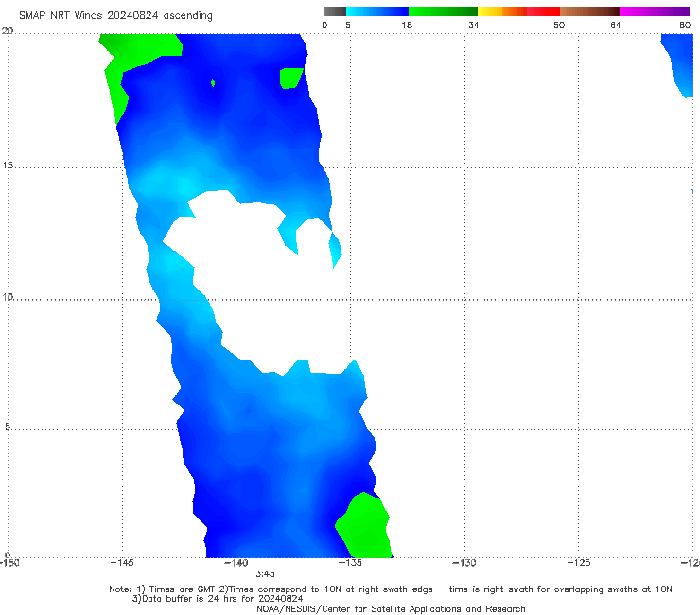The height and width of the screenshot is (615, 700).
Task: Click the note line starting 'Note: 1) Times are GMT'
Action: tap(390, 589)
